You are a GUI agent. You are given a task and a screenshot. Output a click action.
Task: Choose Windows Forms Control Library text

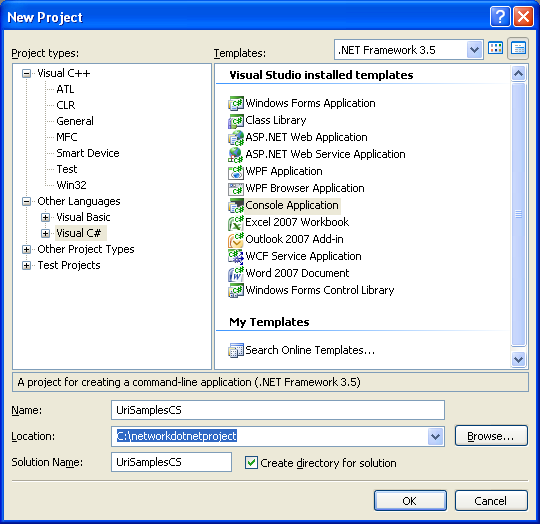click(x=320, y=290)
